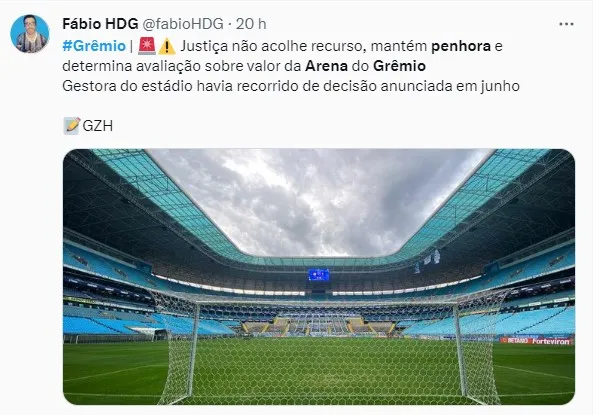Click the memo pencil emoji beside GZH

click(x=72, y=125)
